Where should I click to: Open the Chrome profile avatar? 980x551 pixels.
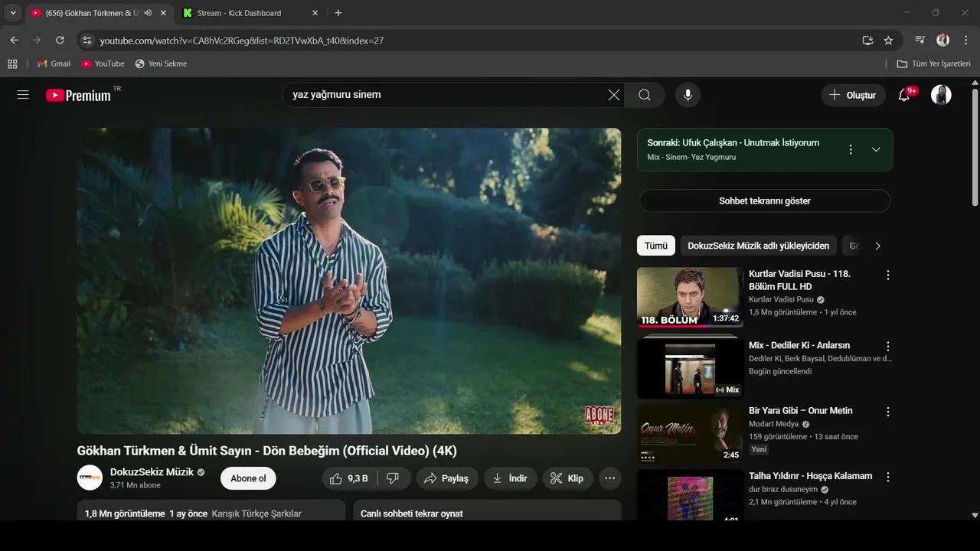tap(942, 40)
